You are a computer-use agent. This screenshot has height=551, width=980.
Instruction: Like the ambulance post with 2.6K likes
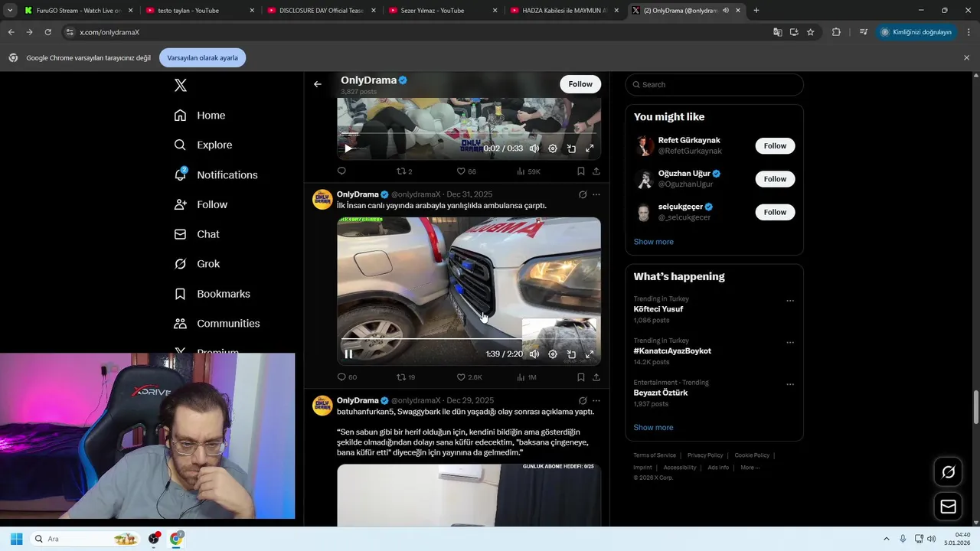click(469, 377)
